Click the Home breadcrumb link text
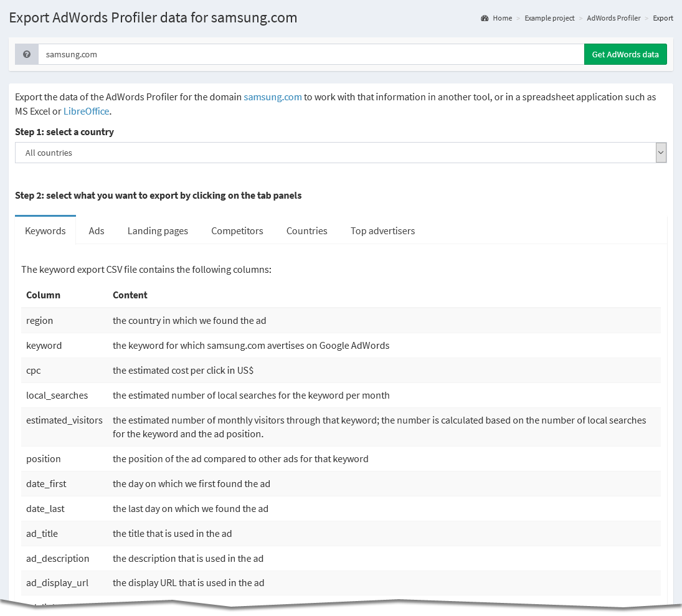Image resolution: width=682 pixels, height=616 pixels. (x=502, y=18)
